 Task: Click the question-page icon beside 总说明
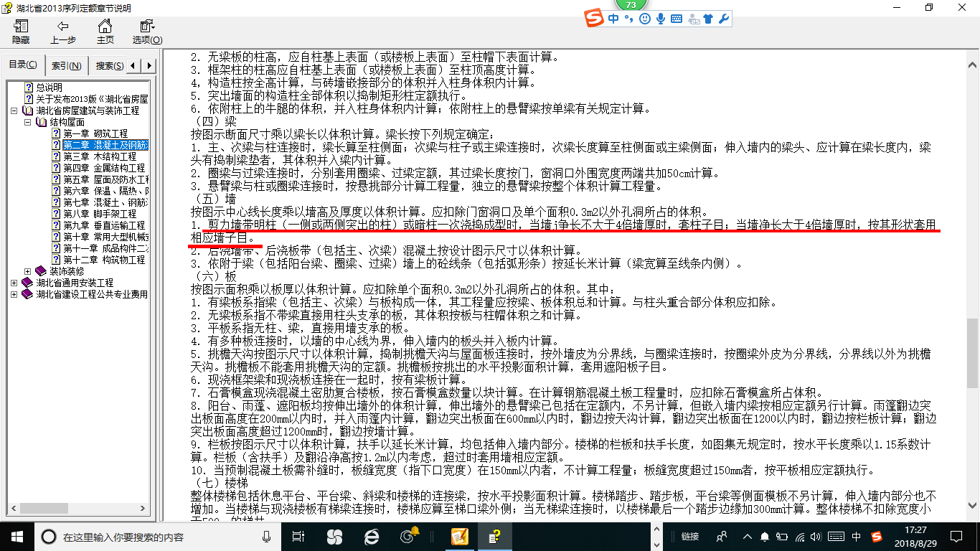(29, 88)
